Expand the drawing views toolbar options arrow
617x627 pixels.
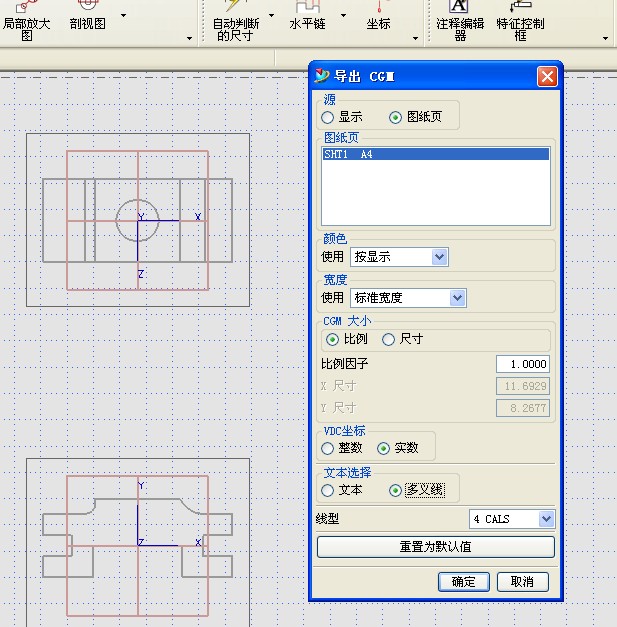click(x=189, y=38)
